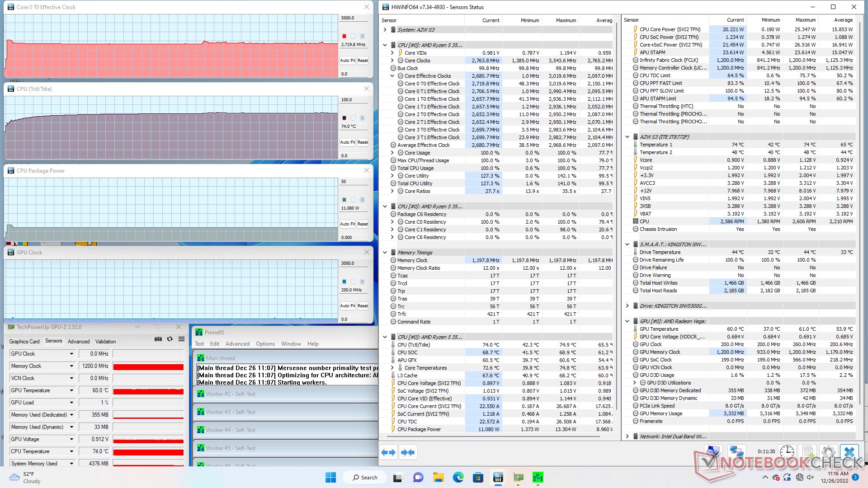Click the red graph color swatch in Core 0 graph
The height and width of the screenshot is (488, 868).
[x=344, y=36]
